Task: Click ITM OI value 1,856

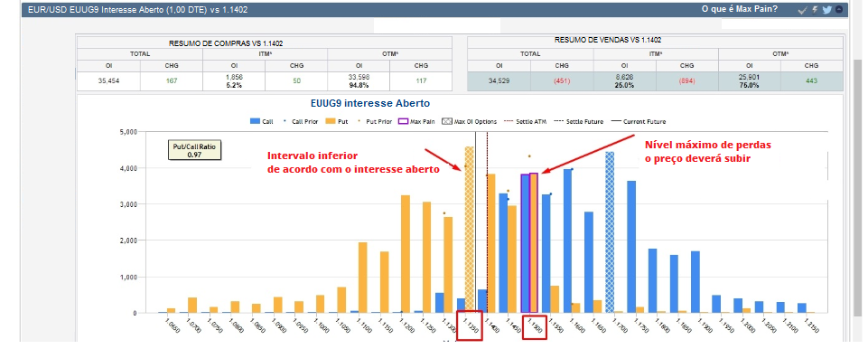Action: (x=234, y=77)
